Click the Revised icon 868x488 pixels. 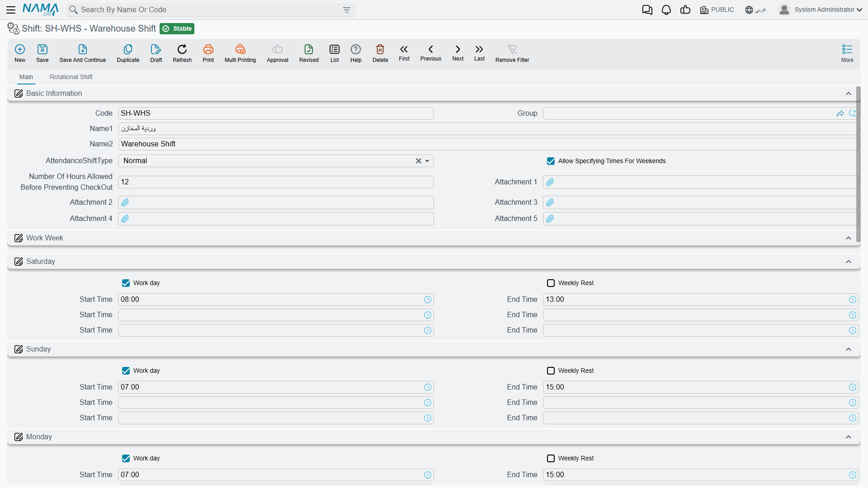[x=309, y=49]
